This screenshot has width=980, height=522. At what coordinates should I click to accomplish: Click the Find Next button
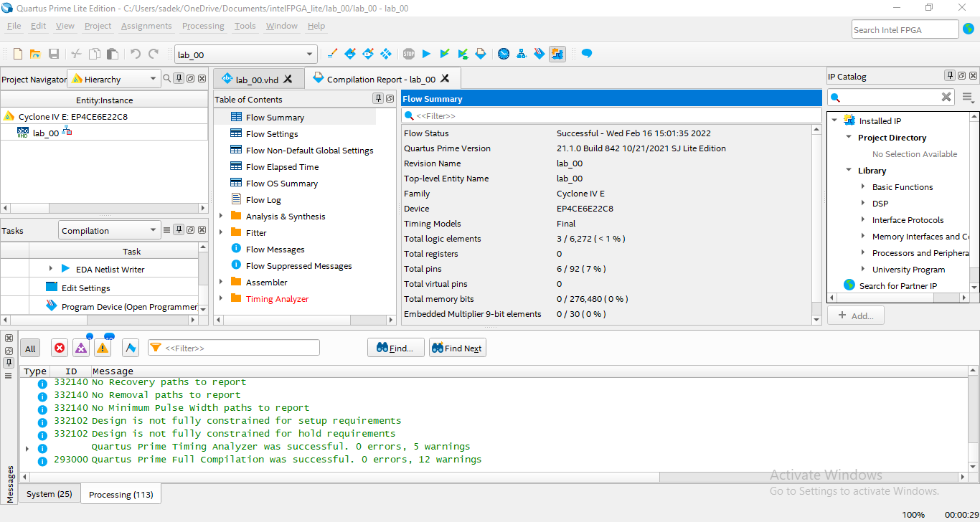click(457, 348)
